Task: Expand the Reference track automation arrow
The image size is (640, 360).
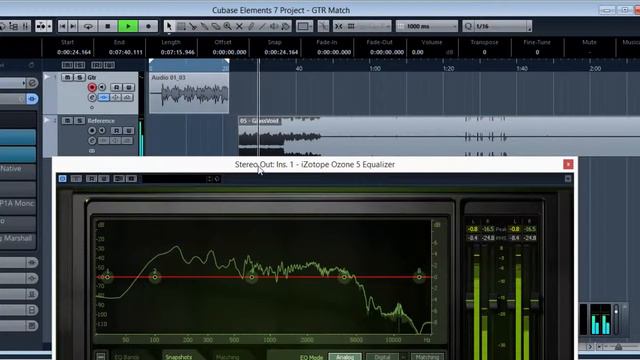Action: pyautogui.click(x=47, y=120)
